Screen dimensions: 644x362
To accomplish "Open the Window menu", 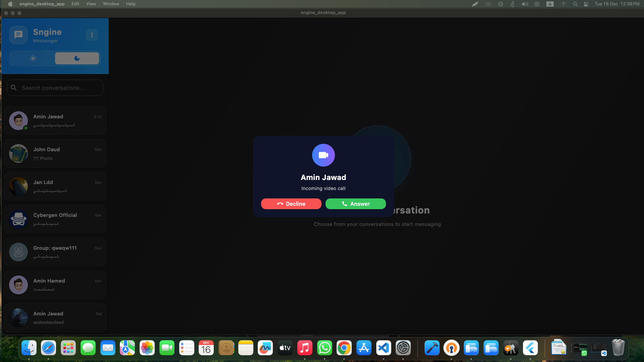I will (x=111, y=4).
